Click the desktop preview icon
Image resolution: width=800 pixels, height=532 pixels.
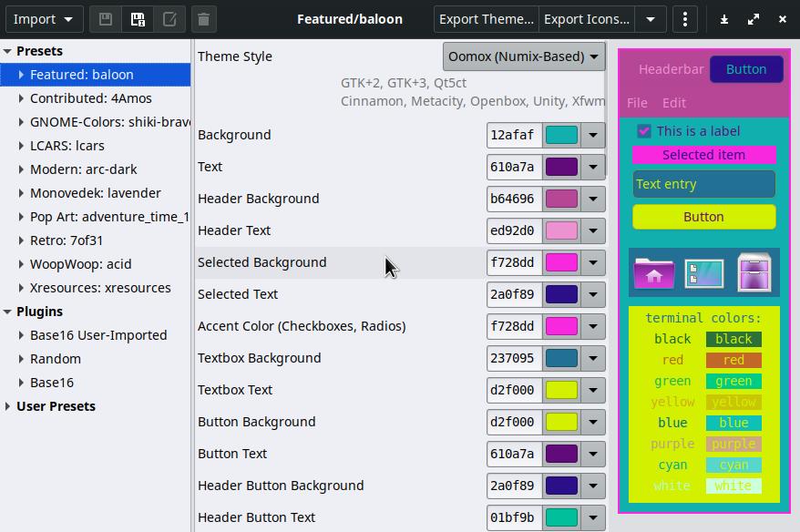(x=703, y=273)
